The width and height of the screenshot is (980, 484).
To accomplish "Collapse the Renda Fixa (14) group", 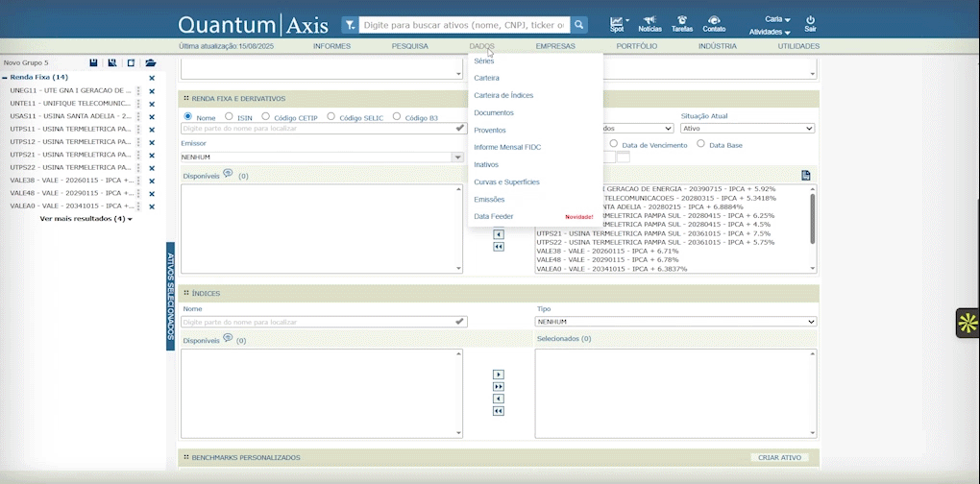I will (5, 78).
